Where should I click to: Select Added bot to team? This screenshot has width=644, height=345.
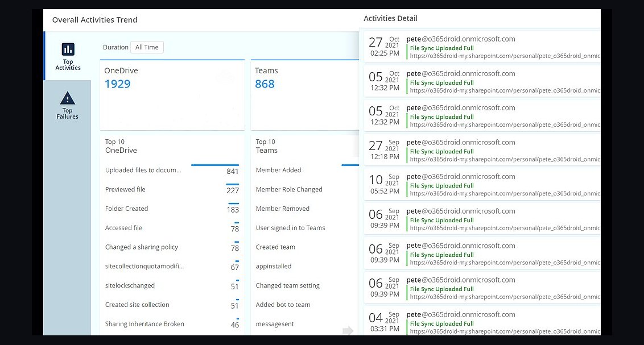pyautogui.click(x=283, y=305)
